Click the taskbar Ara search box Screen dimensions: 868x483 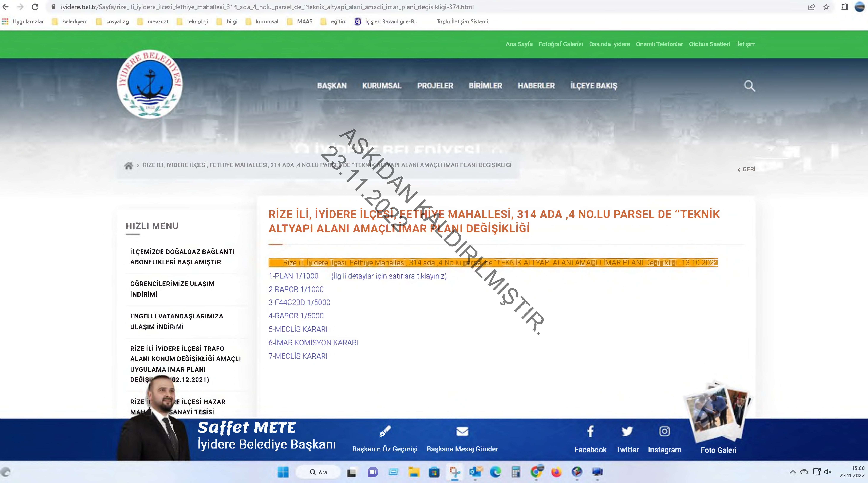(x=318, y=472)
